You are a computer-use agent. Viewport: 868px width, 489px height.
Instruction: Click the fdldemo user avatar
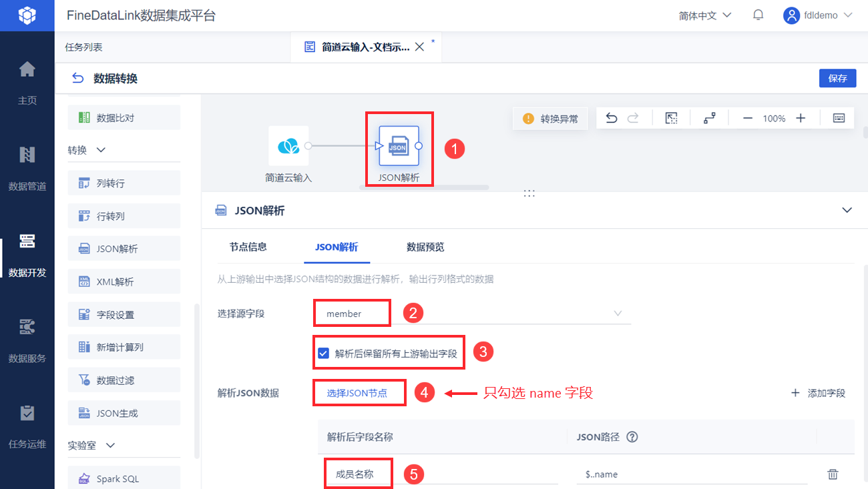pos(791,15)
